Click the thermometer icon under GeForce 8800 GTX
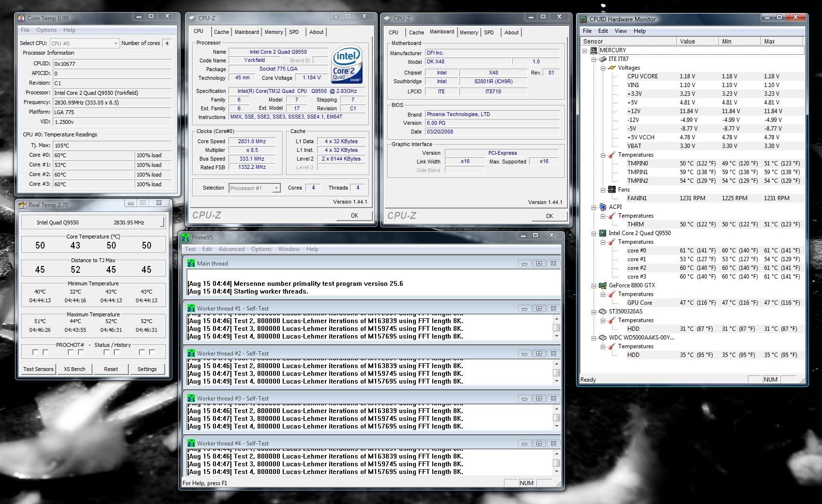Viewport: 822px width, 504px height. 612,294
